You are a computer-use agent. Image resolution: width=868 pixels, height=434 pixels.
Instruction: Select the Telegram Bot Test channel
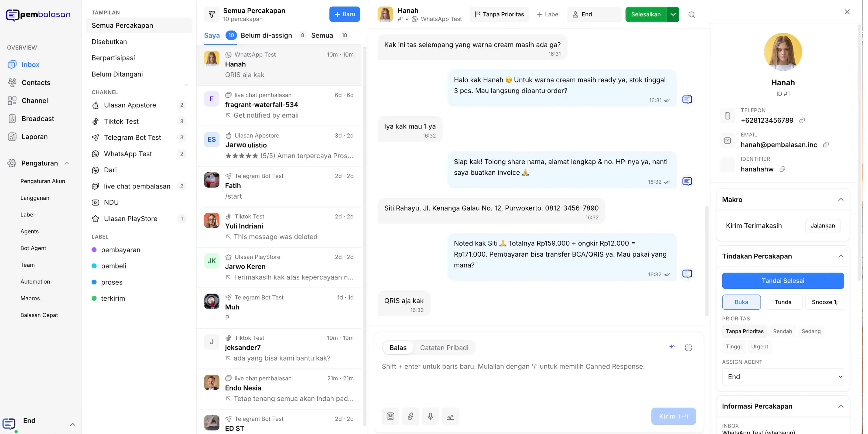pyautogui.click(x=139, y=138)
